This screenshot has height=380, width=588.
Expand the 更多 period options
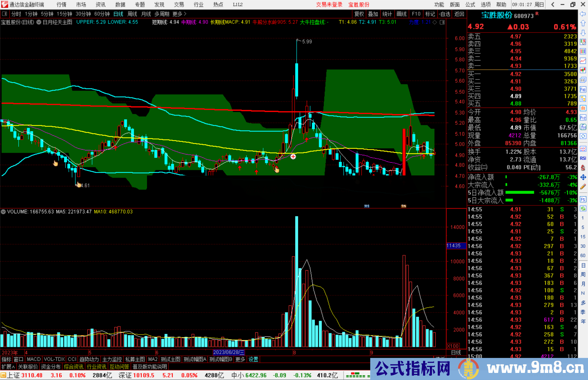click(x=179, y=14)
